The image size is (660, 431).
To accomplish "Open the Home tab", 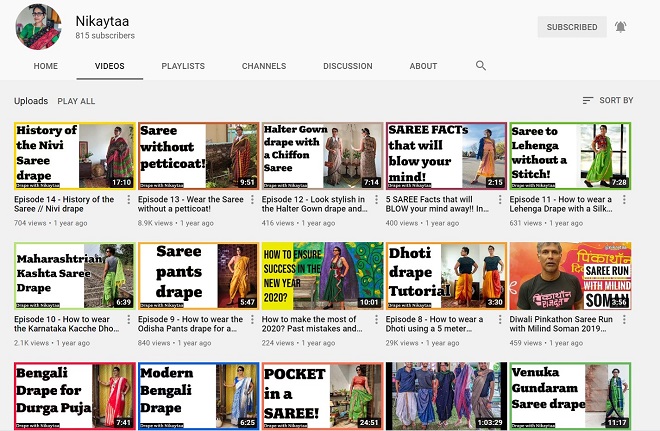I will point(46,66).
